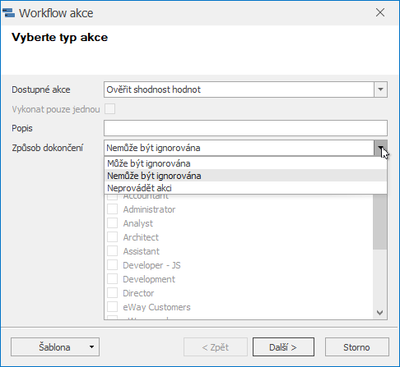Close the Workflow akce dialog

click(380, 13)
